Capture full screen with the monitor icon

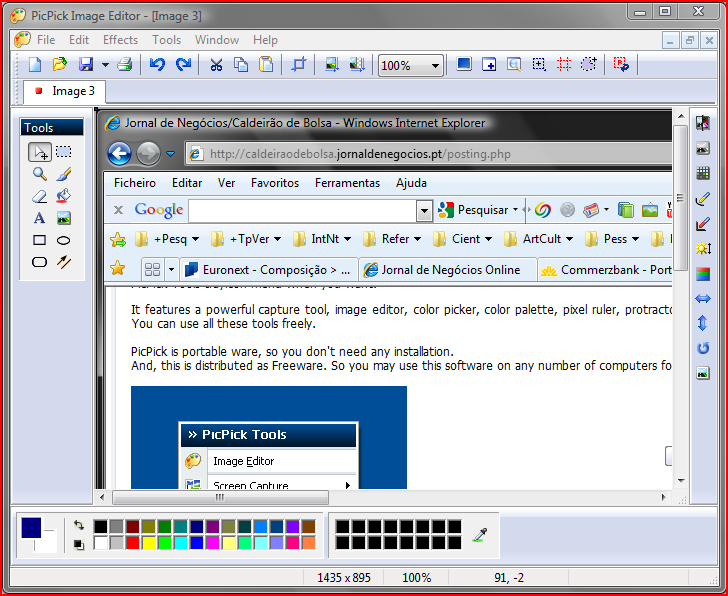click(464, 64)
